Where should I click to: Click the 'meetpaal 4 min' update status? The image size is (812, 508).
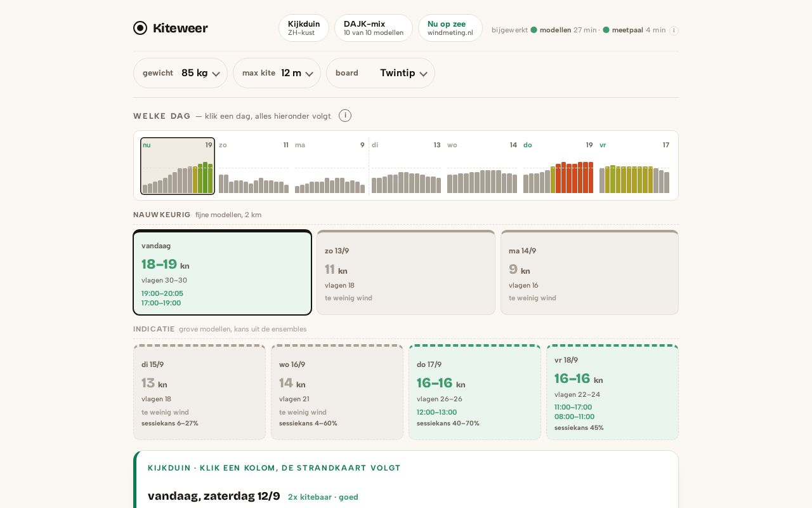point(639,30)
